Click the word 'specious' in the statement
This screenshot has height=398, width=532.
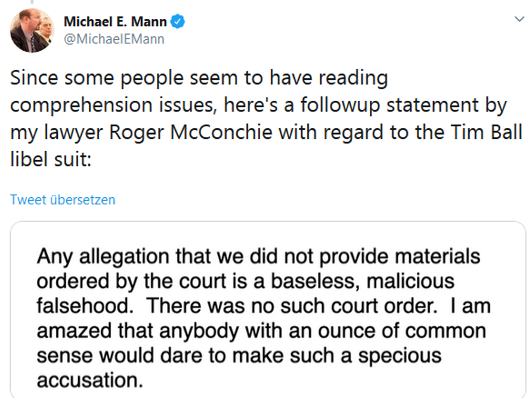[400, 356]
